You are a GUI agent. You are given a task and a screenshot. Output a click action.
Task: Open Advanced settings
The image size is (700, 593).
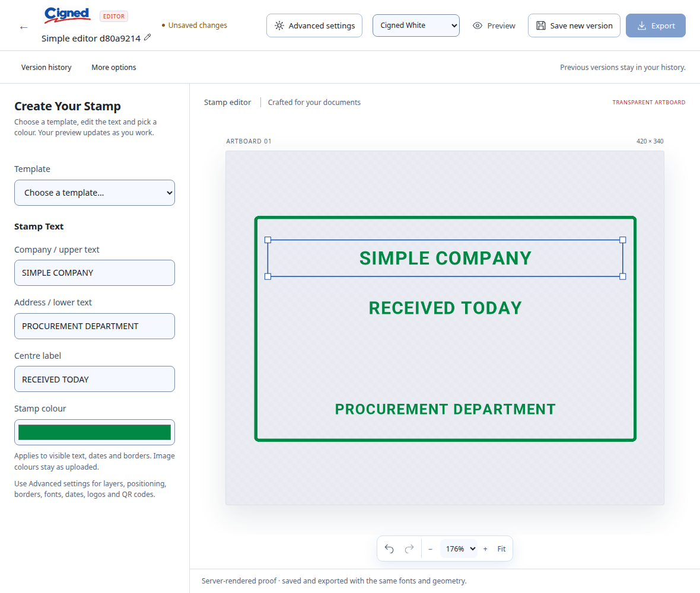click(314, 25)
